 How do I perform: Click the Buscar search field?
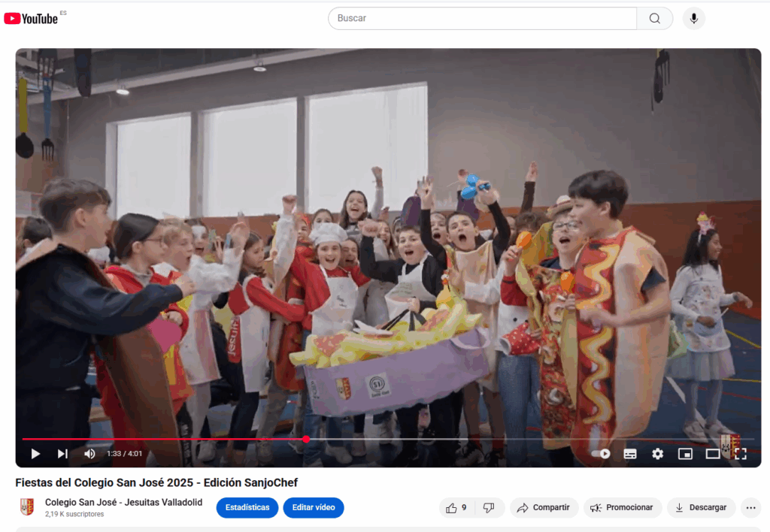pos(481,18)
